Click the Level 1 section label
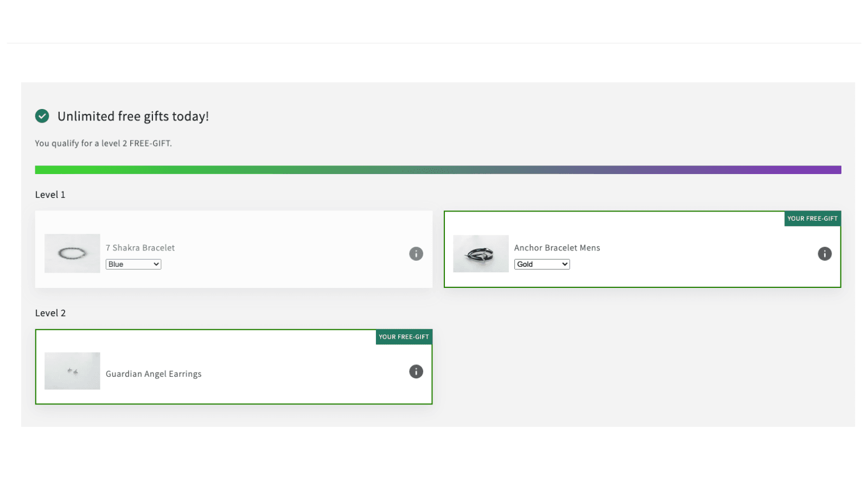The image size is (868, 488). coord(50,194)
